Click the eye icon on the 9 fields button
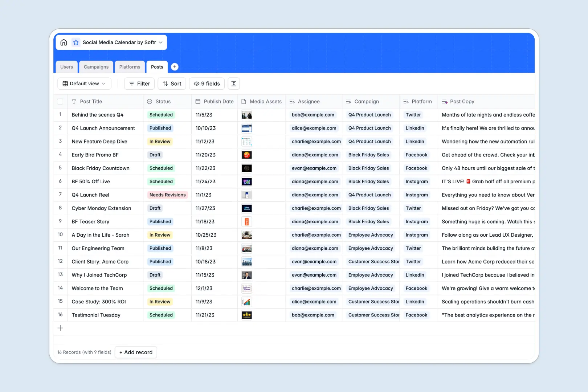This screenshot has height=392, width=588. point(196,83)
